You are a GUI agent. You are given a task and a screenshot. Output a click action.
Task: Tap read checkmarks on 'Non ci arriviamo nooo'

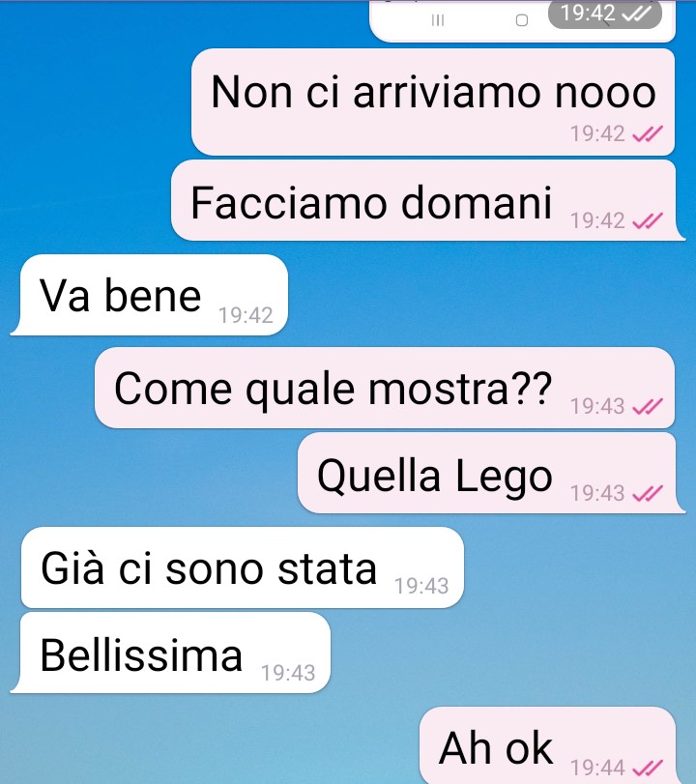pyautogui.click(x=648, y=134)
